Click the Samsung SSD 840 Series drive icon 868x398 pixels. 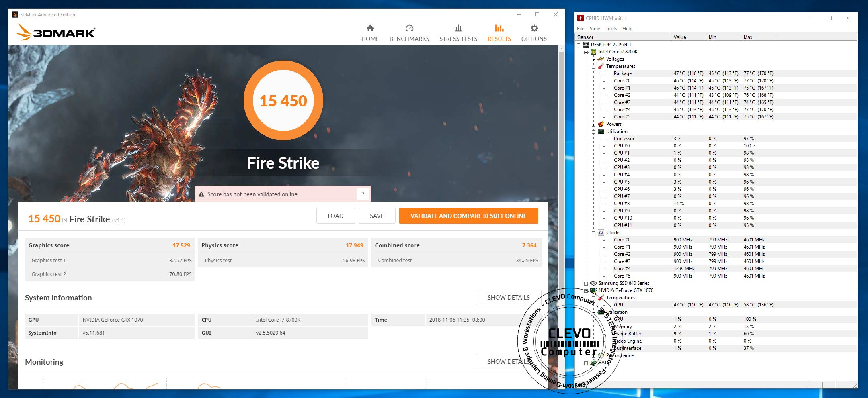click(593, 283)
